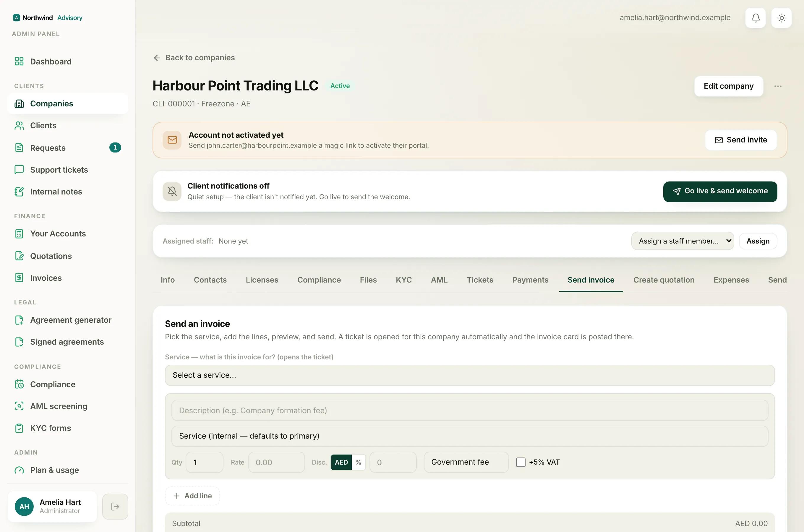Open the Payments tab
The width and height of the screenshot is (804, 532).
point(530,280)
